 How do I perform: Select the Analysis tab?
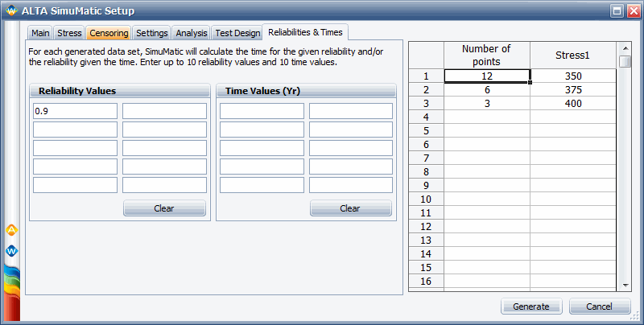click(x=192, y=33)
